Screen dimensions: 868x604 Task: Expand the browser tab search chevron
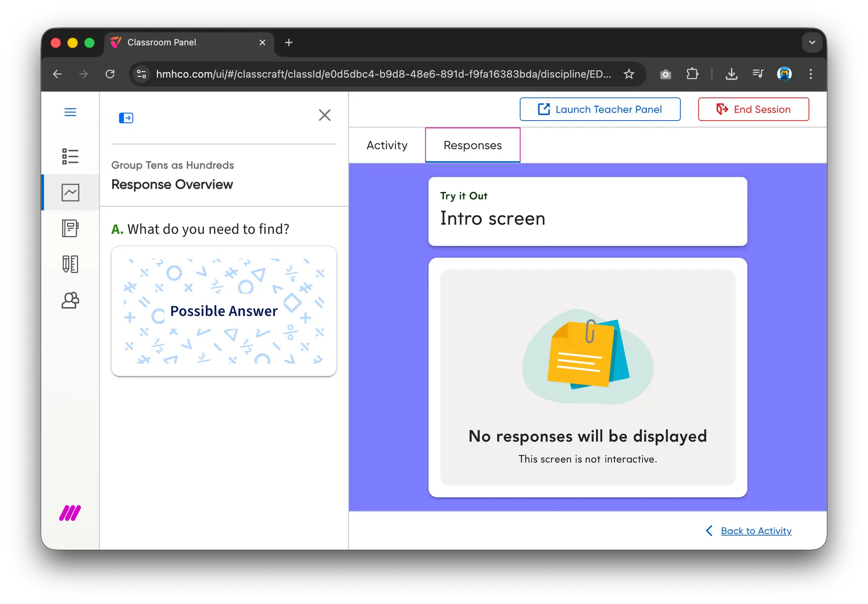tap(812, 42)
